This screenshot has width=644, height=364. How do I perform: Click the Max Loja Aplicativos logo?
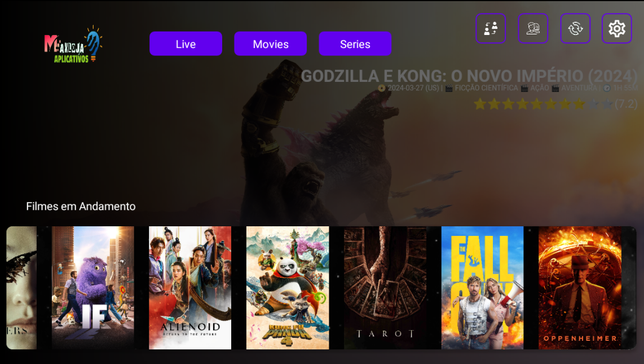tap(73, 45)
